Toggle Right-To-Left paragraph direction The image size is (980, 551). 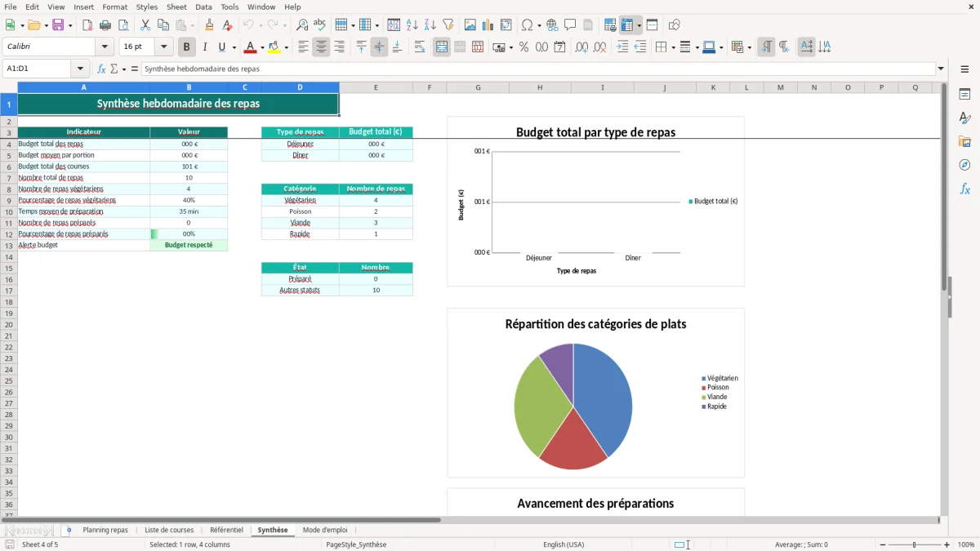click(784, 47)
